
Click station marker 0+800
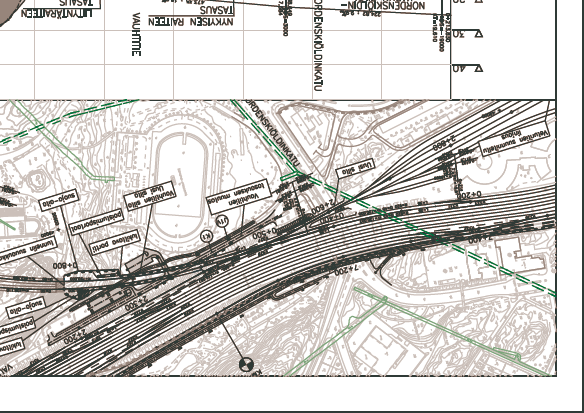tap(65, 266)
